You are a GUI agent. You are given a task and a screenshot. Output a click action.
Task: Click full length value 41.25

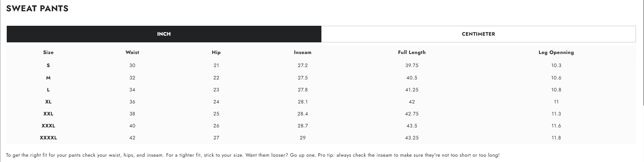(412, 90)
